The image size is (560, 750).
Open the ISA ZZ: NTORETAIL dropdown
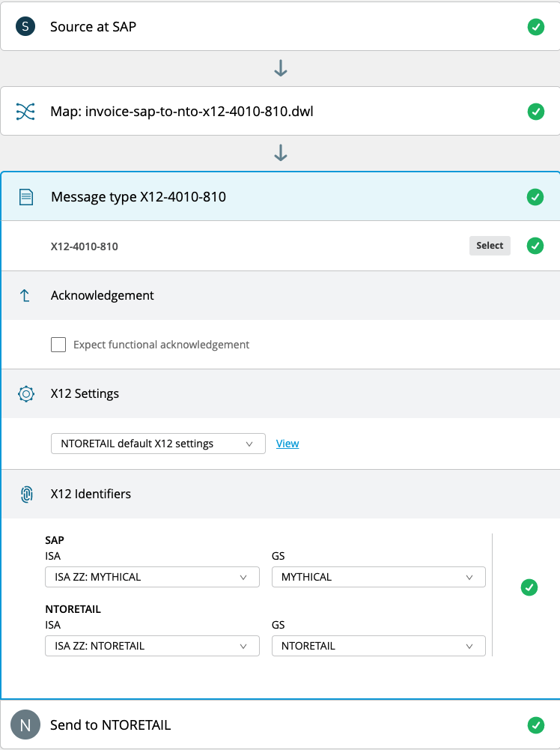[153, 646]
